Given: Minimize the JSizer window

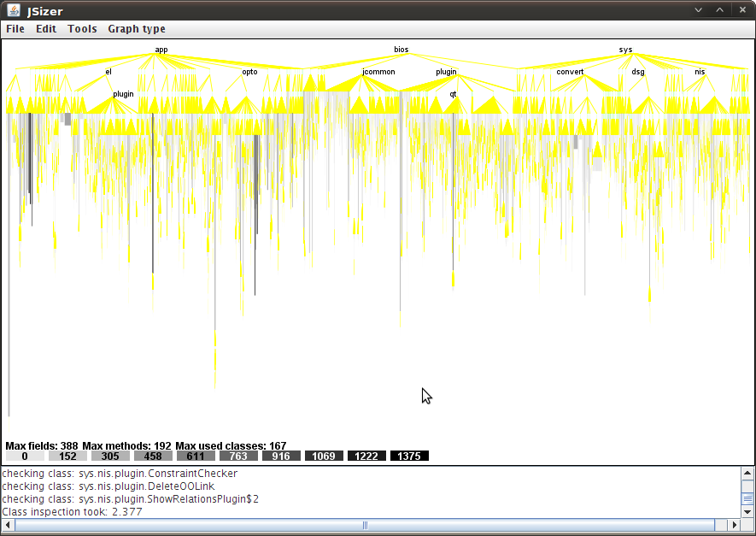Looking at the screenshot, I should point(698,10).
